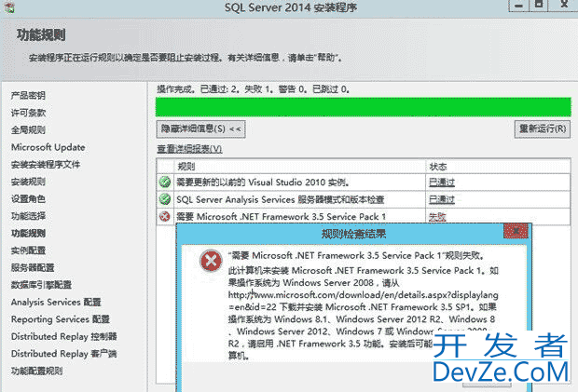Select 功能选择 step in the sidebar
Viewport: 578px width, 392px height.
(x=28, y=216)
